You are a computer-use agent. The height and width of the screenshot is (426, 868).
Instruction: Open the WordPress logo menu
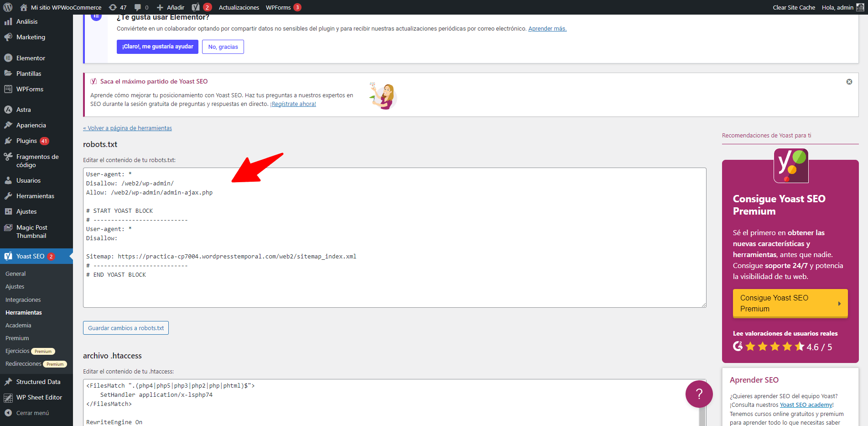click(8, 7)
